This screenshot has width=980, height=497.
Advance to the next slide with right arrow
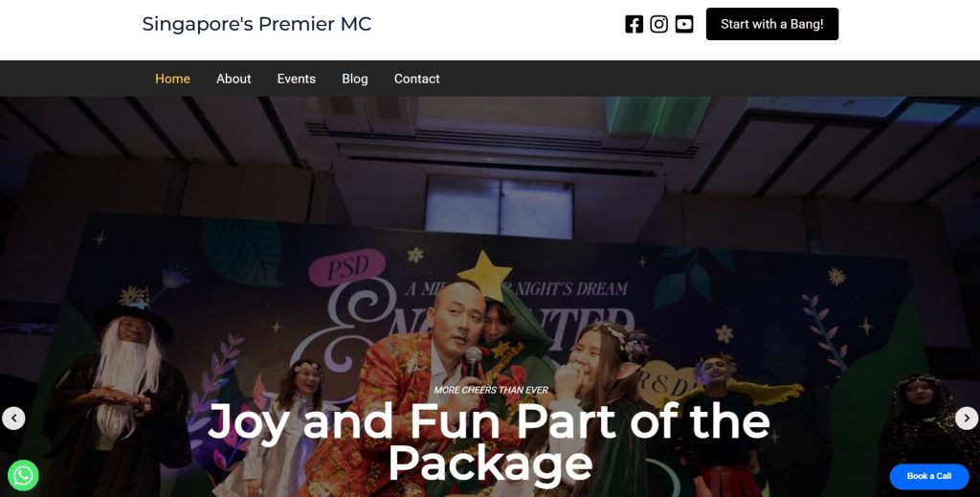point(967,418)
